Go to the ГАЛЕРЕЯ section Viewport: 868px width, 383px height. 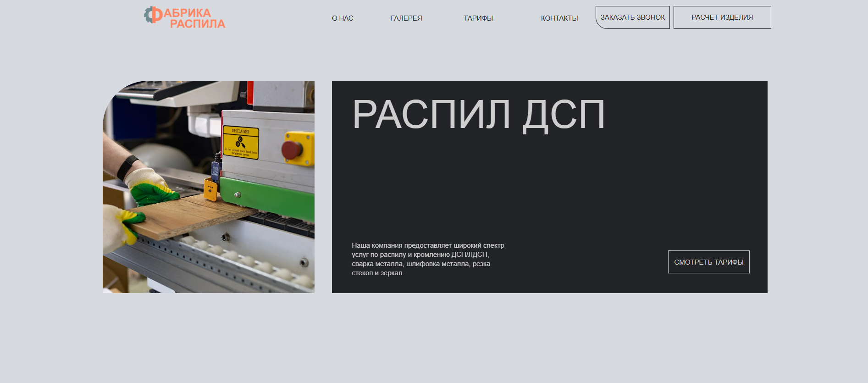(x=406, y=18)
